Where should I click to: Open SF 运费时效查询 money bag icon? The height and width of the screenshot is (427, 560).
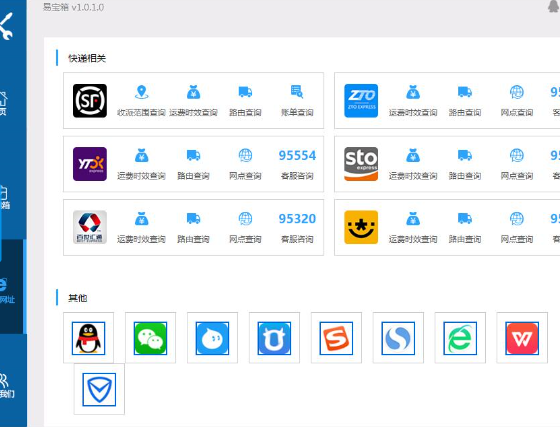click(194, 92)
